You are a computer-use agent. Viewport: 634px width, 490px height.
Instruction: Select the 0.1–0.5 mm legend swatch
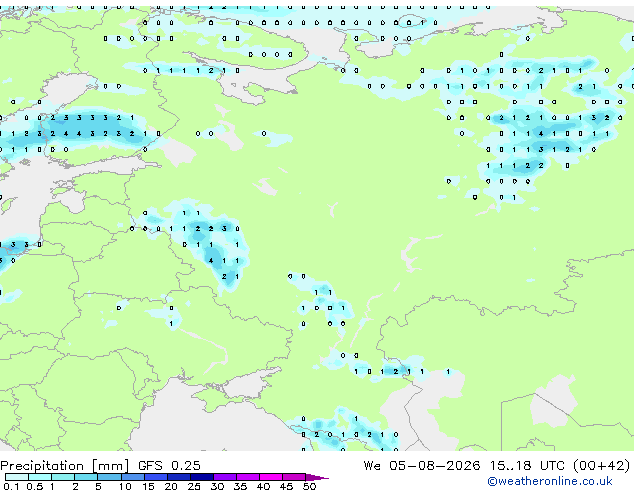[x=17, y=477]
